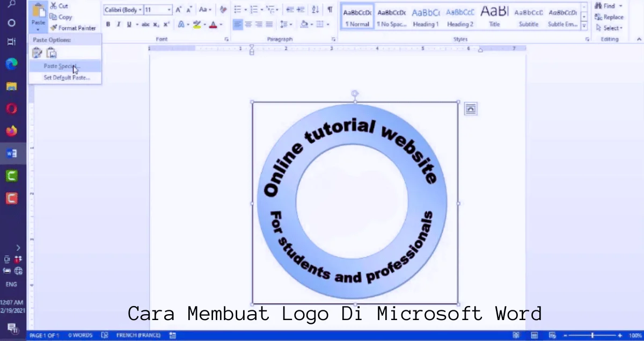Toggle bold formatting

[x=108, y=24]
